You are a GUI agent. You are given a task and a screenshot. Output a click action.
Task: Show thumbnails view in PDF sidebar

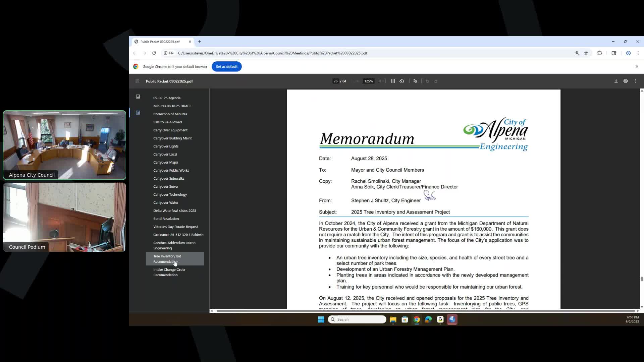[x=138, y=97]
